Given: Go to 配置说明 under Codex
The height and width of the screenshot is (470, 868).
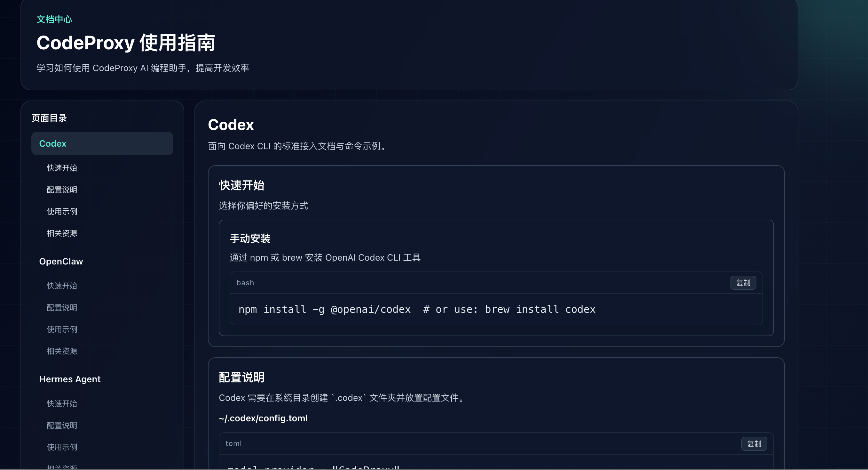Looking at the screenshot, I should coord(62,190).
